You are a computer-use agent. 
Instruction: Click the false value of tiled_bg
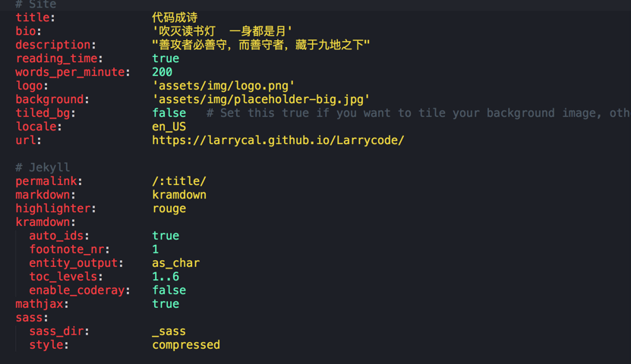[169, 113]
